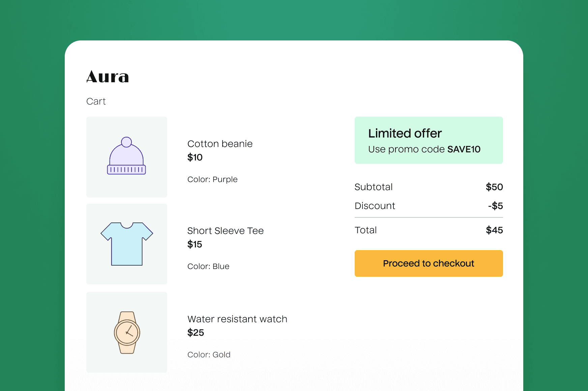Click the $10 price of the beanie
Viewport: 588px width, 391px height.
[x=195, y=157]
